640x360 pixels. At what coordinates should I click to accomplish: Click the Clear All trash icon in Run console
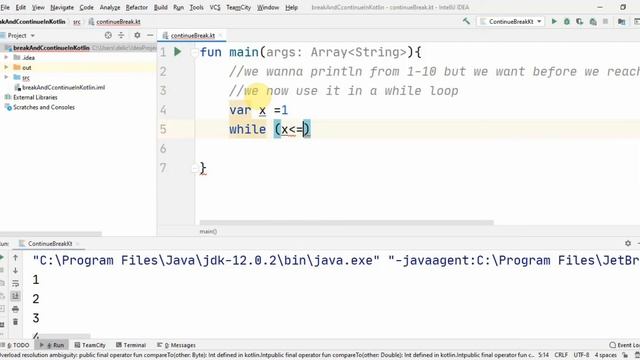click(15, 322)
